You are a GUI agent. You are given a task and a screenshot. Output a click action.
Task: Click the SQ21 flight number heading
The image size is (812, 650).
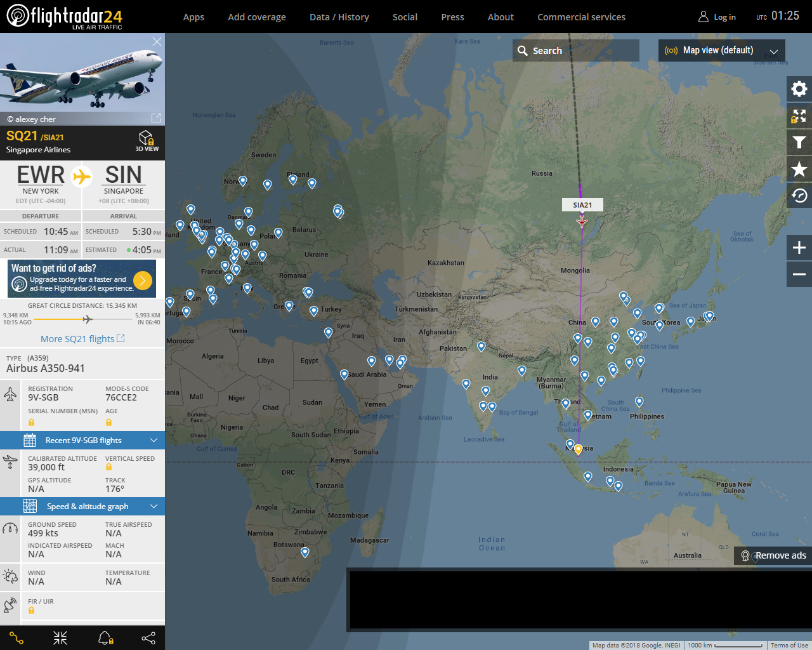22,136
